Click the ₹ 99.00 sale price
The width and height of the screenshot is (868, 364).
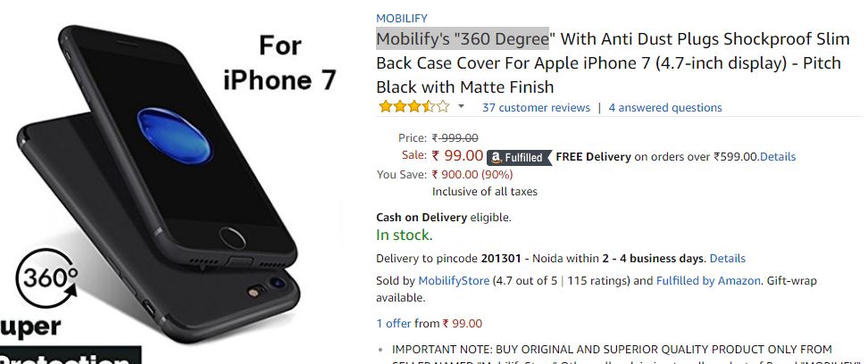(457, 156)
